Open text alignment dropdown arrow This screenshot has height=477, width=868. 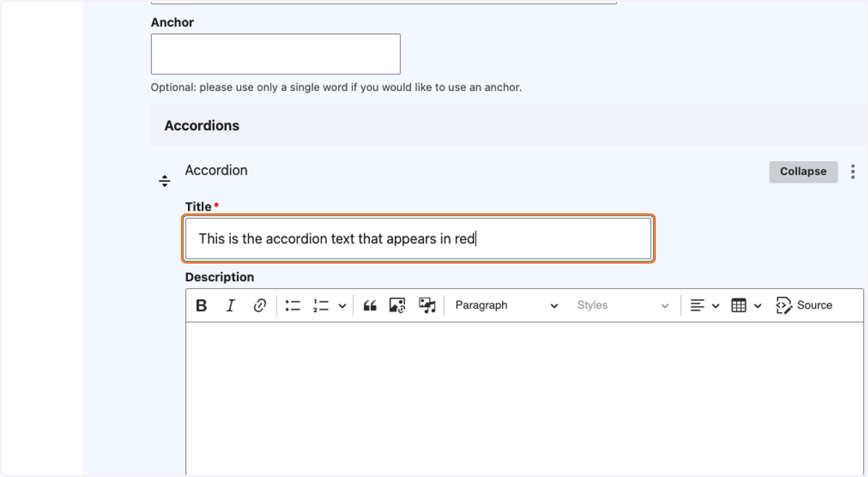coord(715,306)
